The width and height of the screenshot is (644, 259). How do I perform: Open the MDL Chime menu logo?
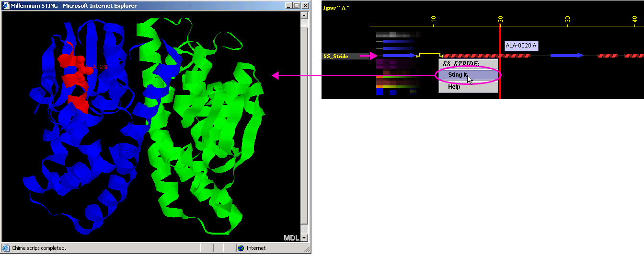291,237
